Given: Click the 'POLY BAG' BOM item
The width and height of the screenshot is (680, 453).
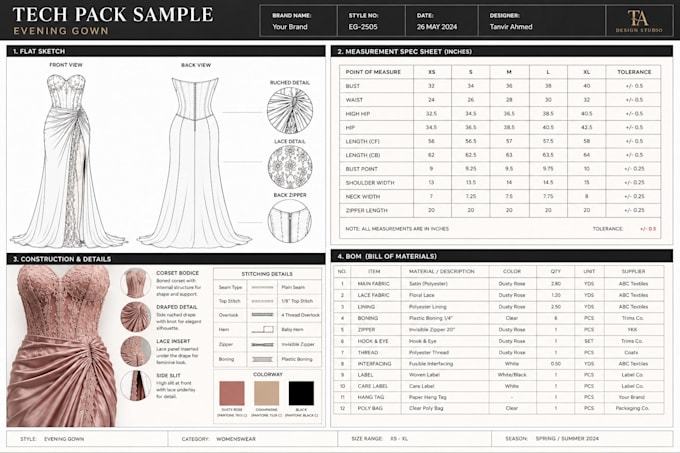Looking at the screenshot, I should click(x=370, y=408).
